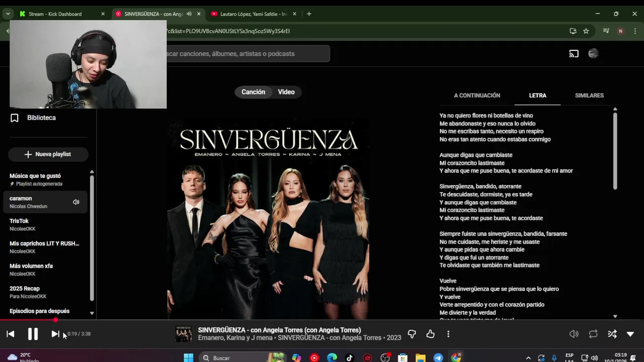Open the browser tab search dropdown
Viewport: 644px width, 362px height.
pos(8,14)
